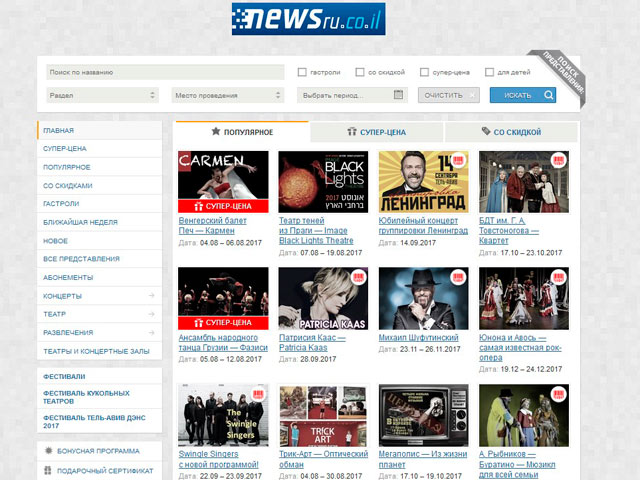The width and height of the screenshot is (640, 480).
Task: Open the Юнона и Авось link
Action: (520, 347)
